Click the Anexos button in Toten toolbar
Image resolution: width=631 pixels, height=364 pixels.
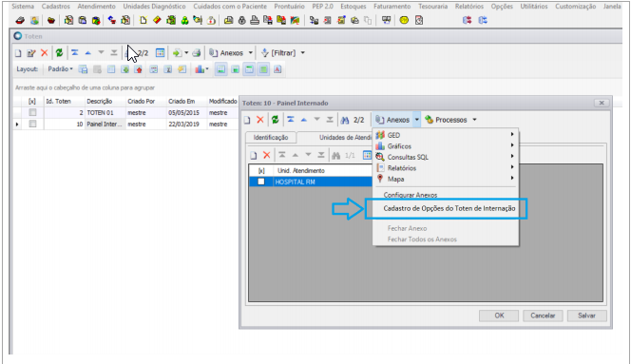click(227, 53)
